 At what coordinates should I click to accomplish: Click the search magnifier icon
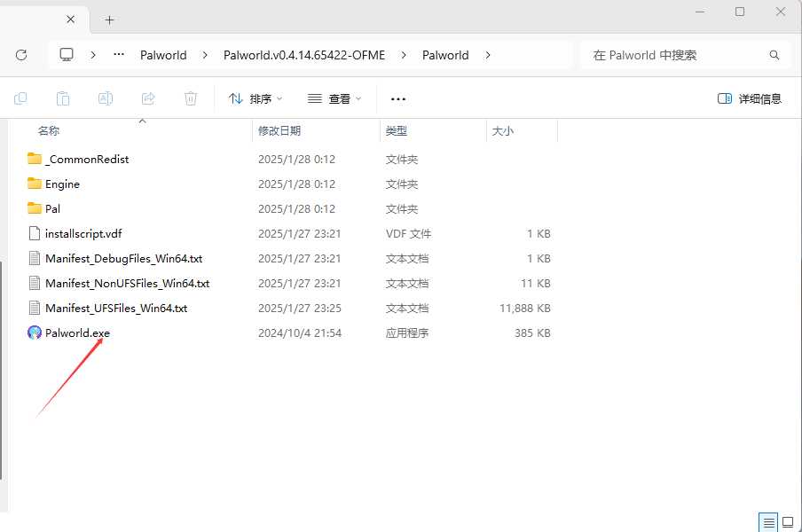click(x=774, y=55)
